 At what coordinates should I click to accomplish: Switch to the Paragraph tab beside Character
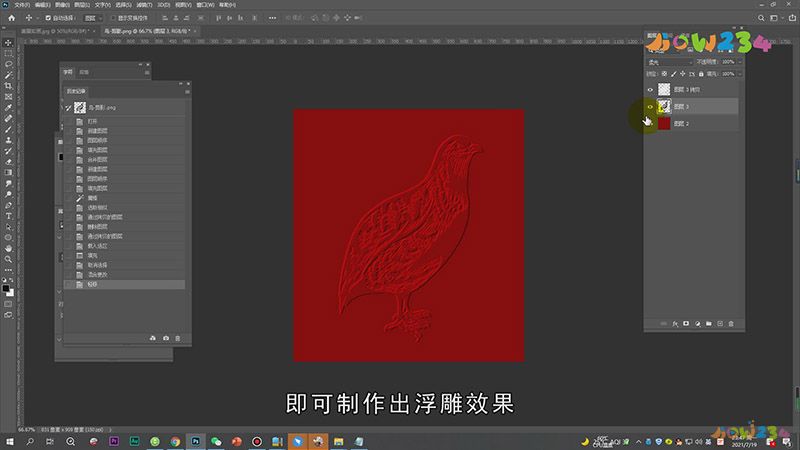point(84,72)
